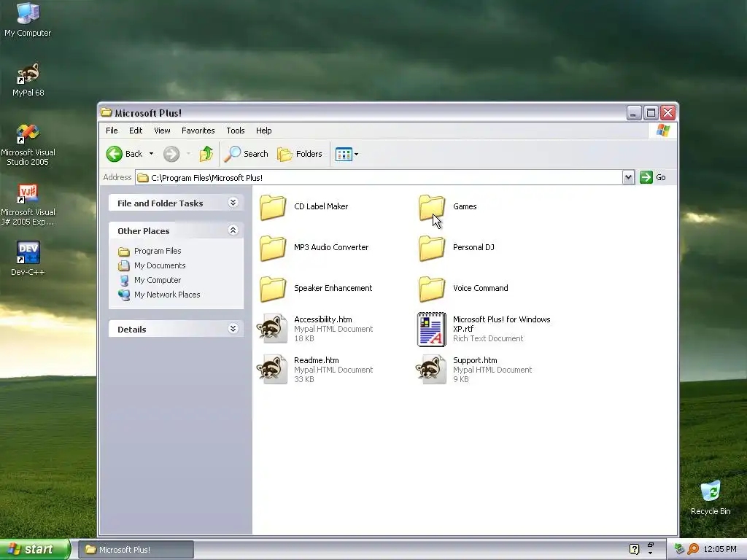Image resolution: width=747 pixels, height=560 pixels.
Task: Click the Personal DJ folder name
Action: pyautogui.click(x=473, y=247)
